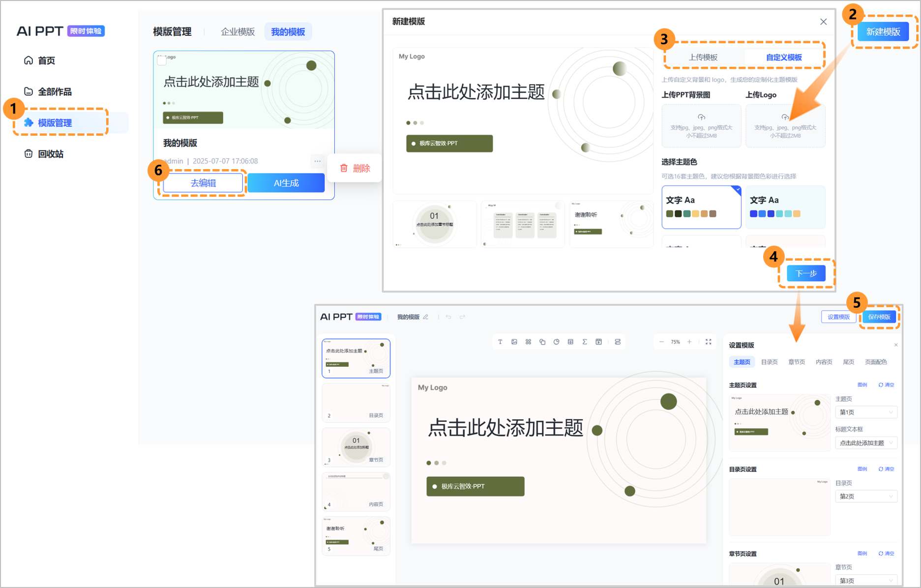Open the 目录页 page selector dropdown

tap(866, 496)
